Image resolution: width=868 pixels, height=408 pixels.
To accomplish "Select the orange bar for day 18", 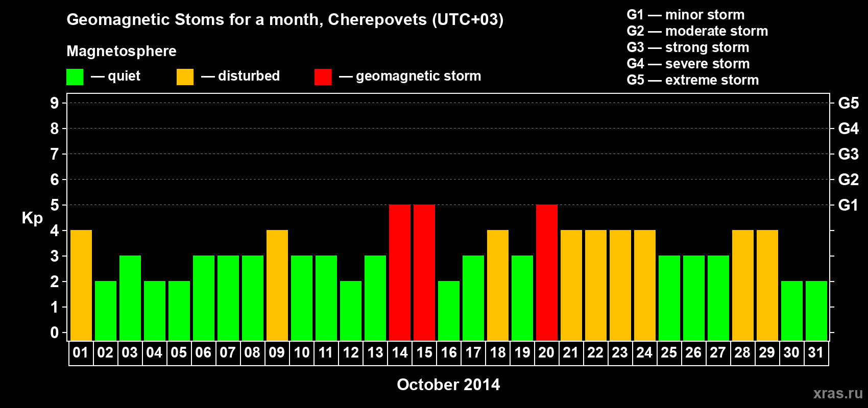I will pyautogui.click(x=498, y=285).
